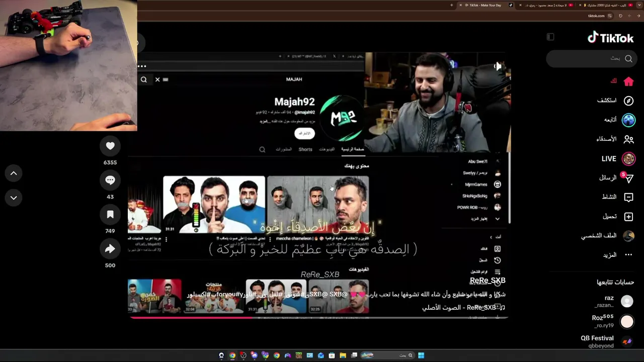Open the ReRe_SXB author name link
The height and width of the screenshot is (362, 644).
click(x=488, y=281)
